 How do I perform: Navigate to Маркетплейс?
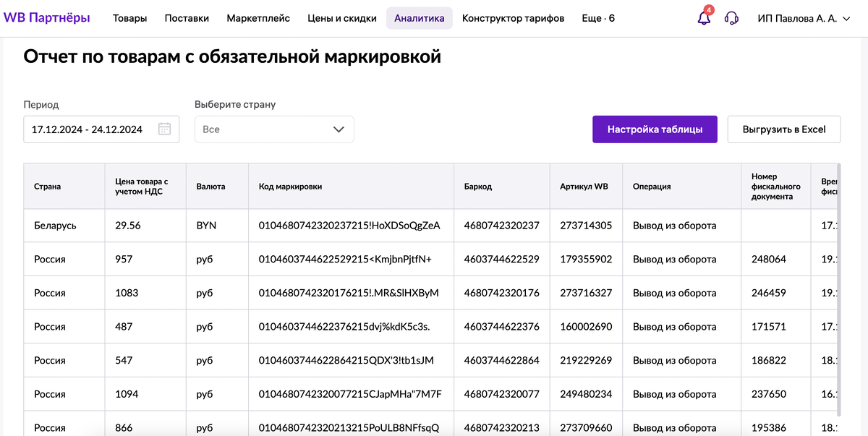pos(258,18)
